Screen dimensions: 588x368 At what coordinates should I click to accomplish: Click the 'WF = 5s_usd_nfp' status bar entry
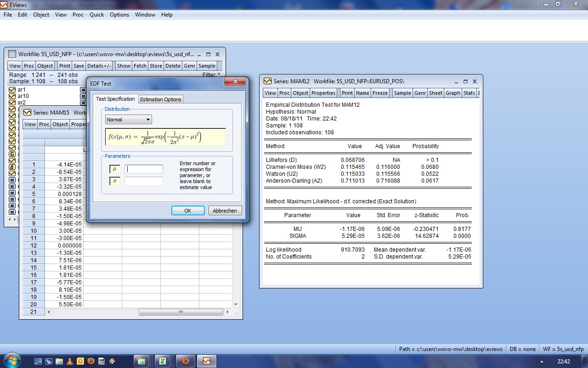point(563,349)
